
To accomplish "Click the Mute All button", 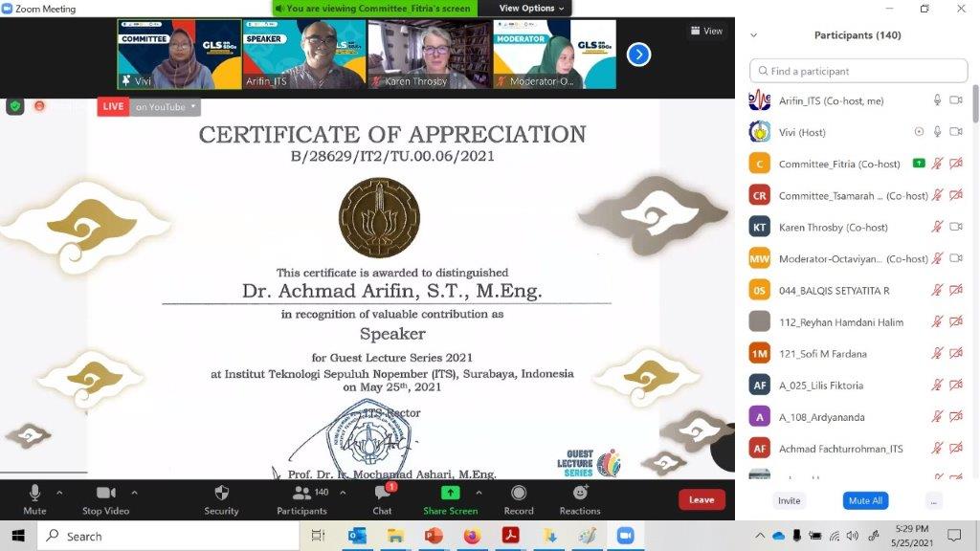I will point(865,500).
